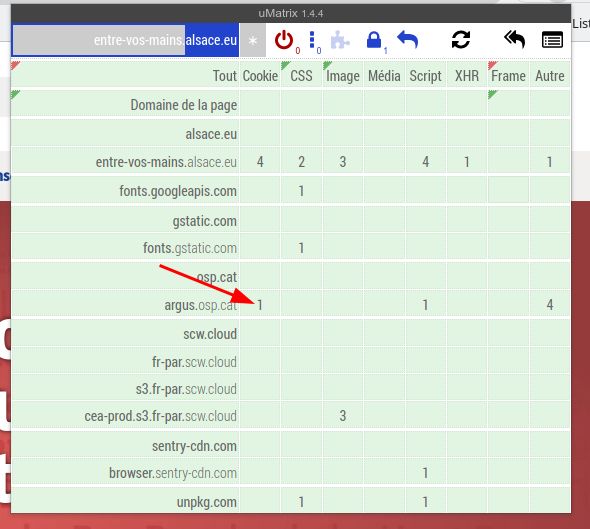Select the global asterisk scope button
The image size is (590, 529).
(x=253, y=40)
